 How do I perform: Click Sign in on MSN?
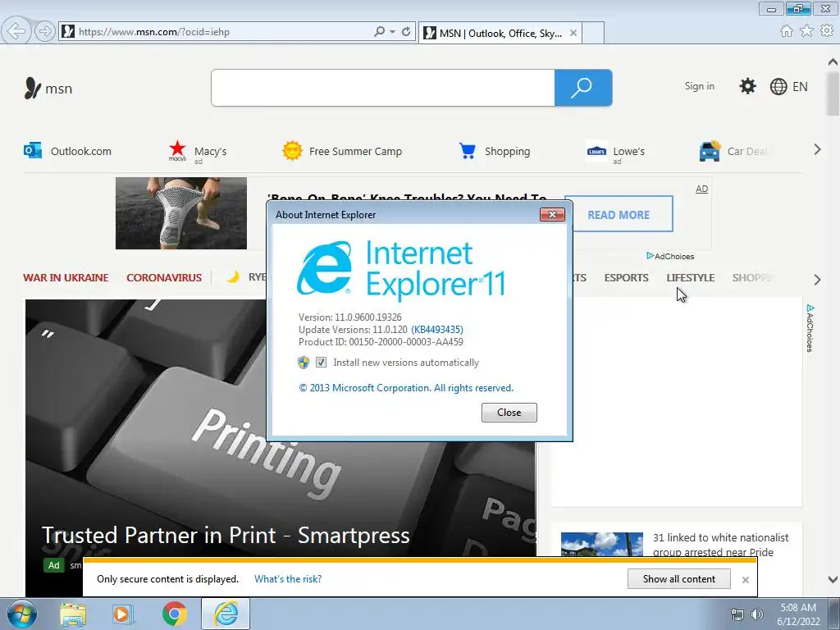pos(699,86)
